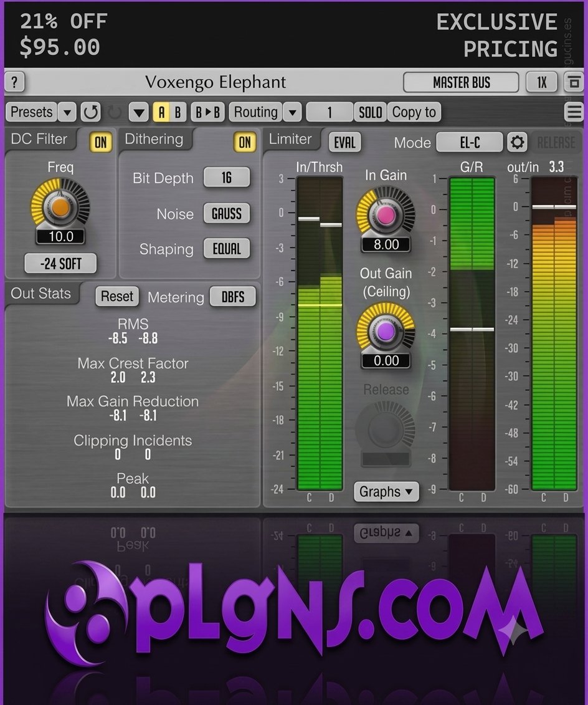
Task: Open Metering DBFS selector
Action: 233,297
